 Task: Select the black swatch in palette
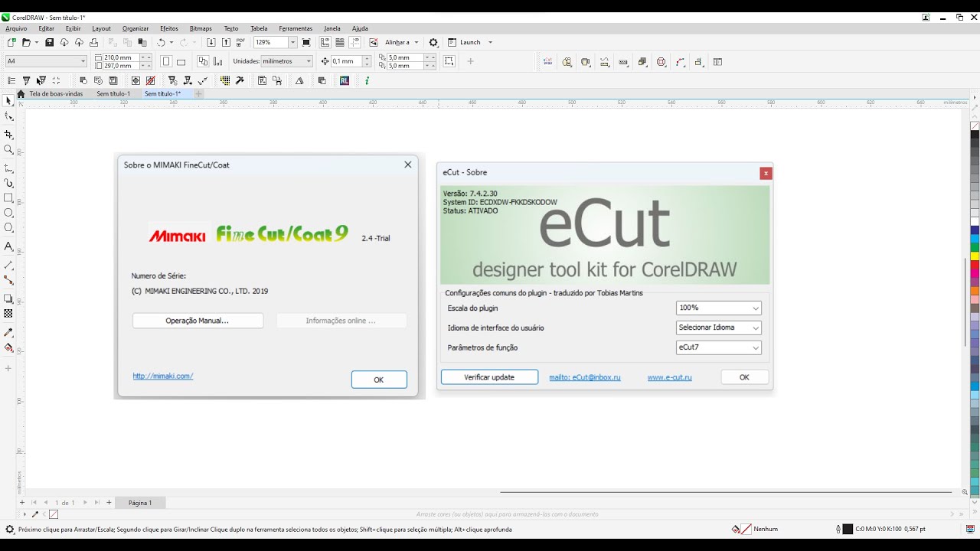click(975, 135)
